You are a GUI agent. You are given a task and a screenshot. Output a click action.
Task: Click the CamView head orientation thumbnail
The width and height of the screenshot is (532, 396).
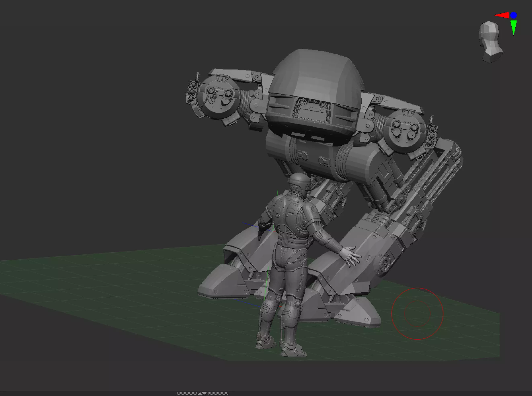(x=490, y=42)
